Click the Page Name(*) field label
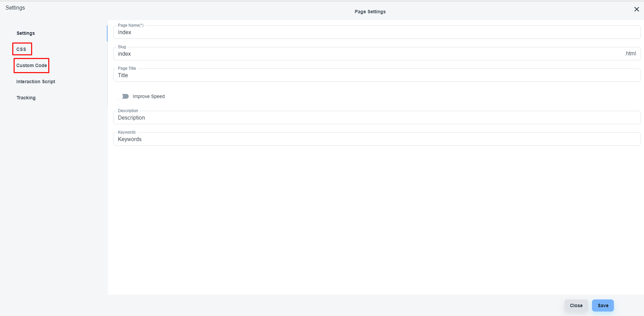Screen dimensions: 644x316 pyautogui.click(x=130, y=25)
